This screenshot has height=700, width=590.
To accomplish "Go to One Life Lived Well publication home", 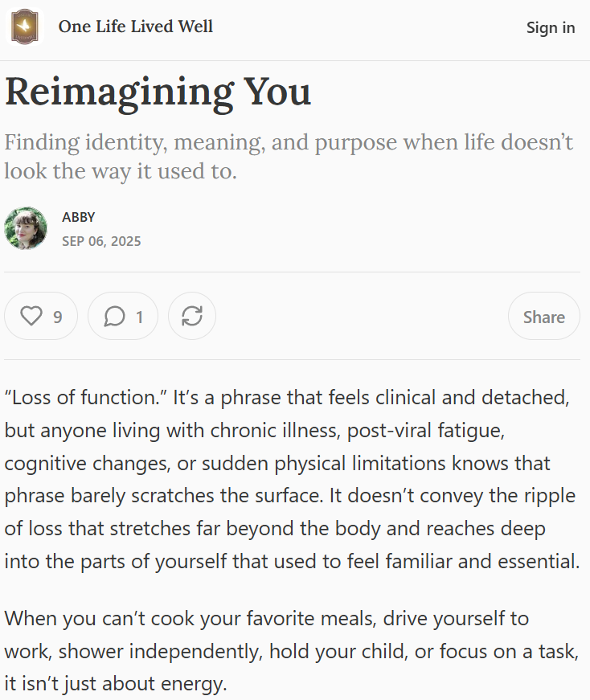I will point(136,27).
